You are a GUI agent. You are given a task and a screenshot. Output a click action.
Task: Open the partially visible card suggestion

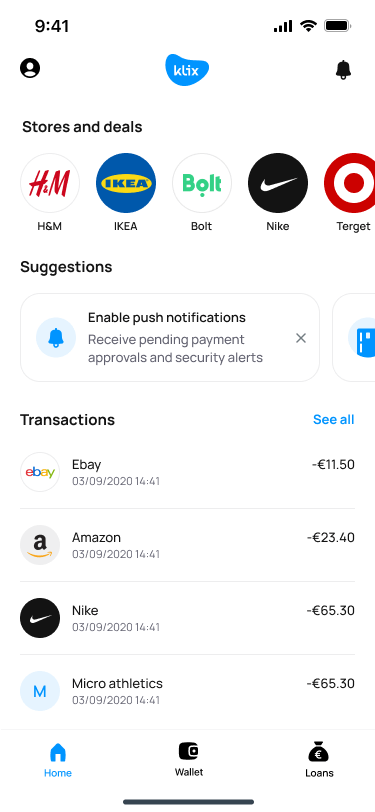[x=354, y=338]
